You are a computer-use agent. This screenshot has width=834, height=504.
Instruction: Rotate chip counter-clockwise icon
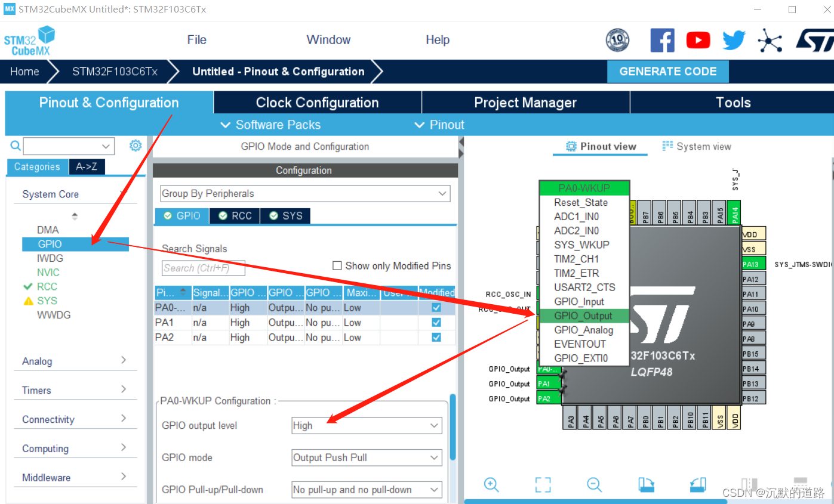pyautogui.click(x=697, y=484)
